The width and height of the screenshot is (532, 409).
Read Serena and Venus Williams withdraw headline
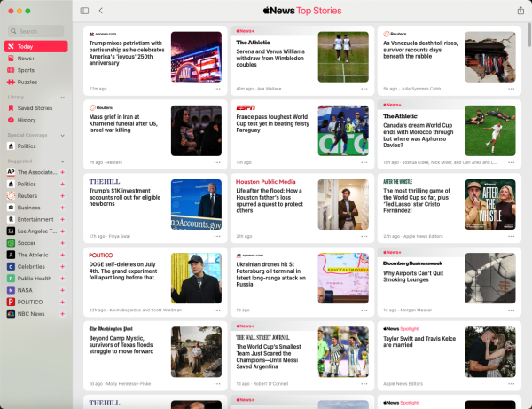click(x=270, y=58)
